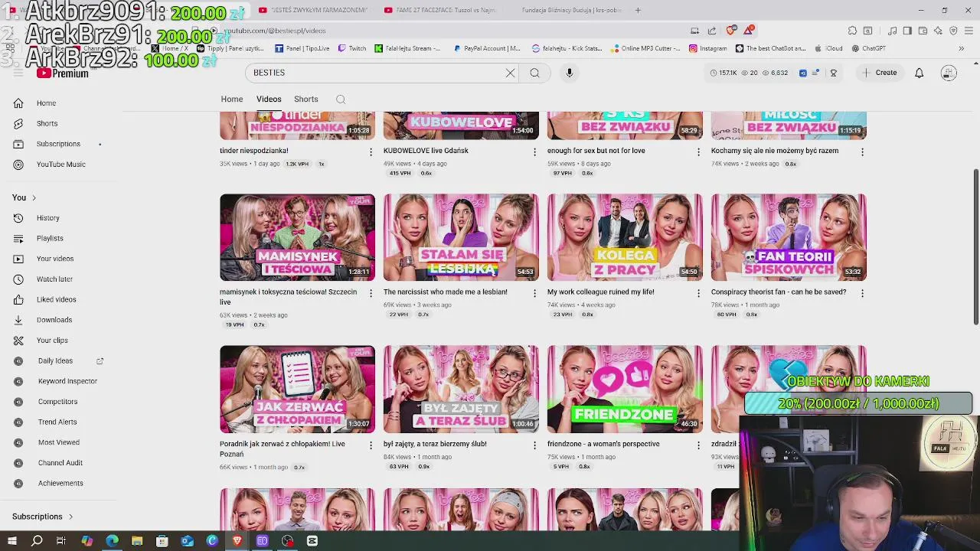Open the YouTube Premium logo home
The width and height of the screenshot is (980, 551).
[x=62, y=73]
